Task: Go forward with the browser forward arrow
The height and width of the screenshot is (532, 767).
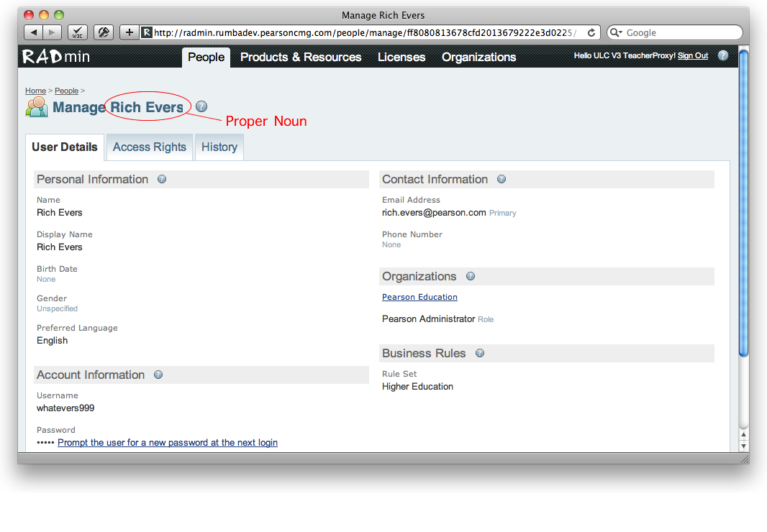Action: coord(51,33)
